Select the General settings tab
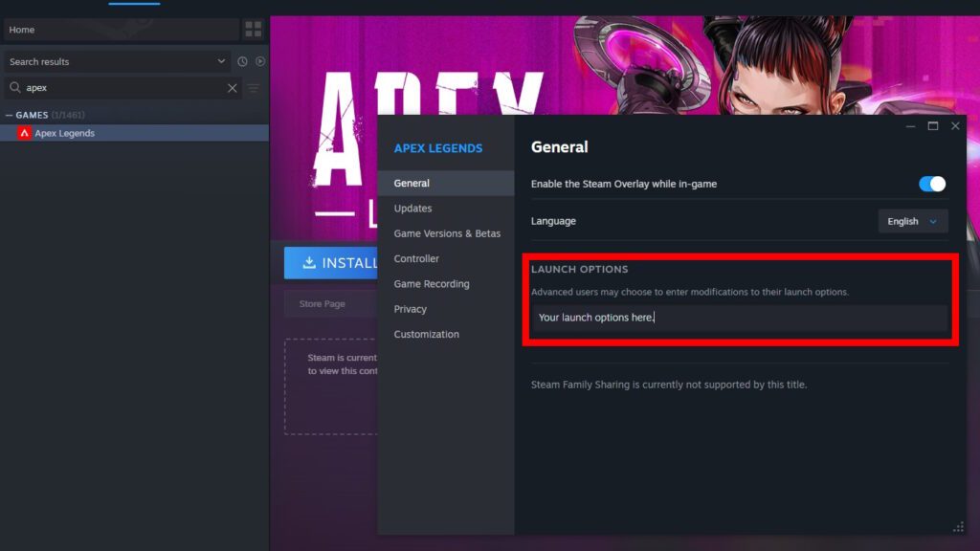 (446, 183)
